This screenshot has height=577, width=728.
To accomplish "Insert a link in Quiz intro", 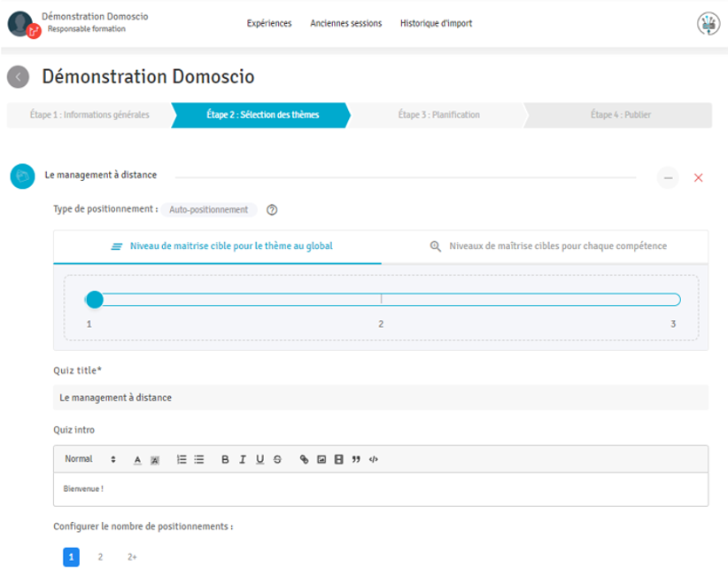I will point(304,459).
